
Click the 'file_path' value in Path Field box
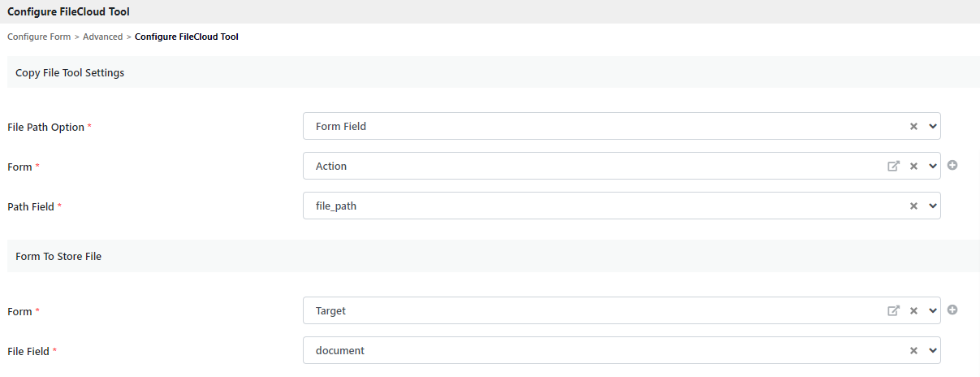point(336,206)
